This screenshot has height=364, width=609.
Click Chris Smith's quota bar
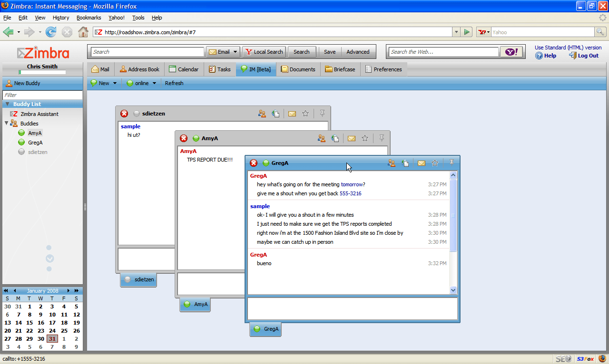(x=42, y=73)
